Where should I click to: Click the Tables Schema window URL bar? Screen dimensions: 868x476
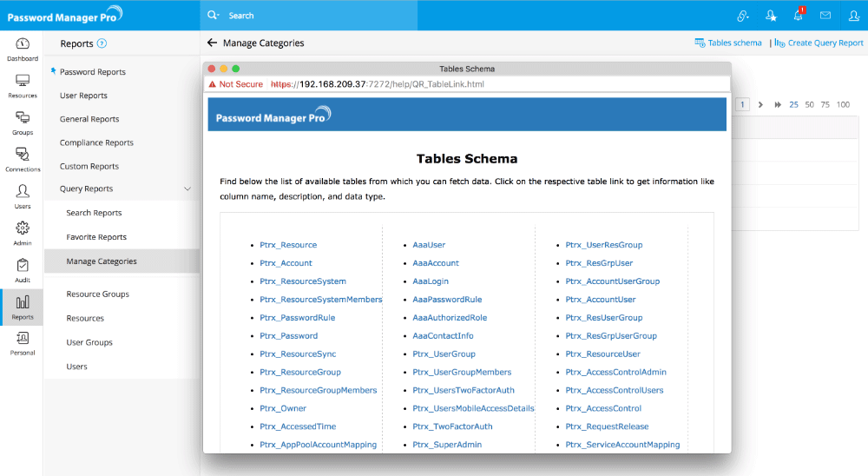[469, 84]
